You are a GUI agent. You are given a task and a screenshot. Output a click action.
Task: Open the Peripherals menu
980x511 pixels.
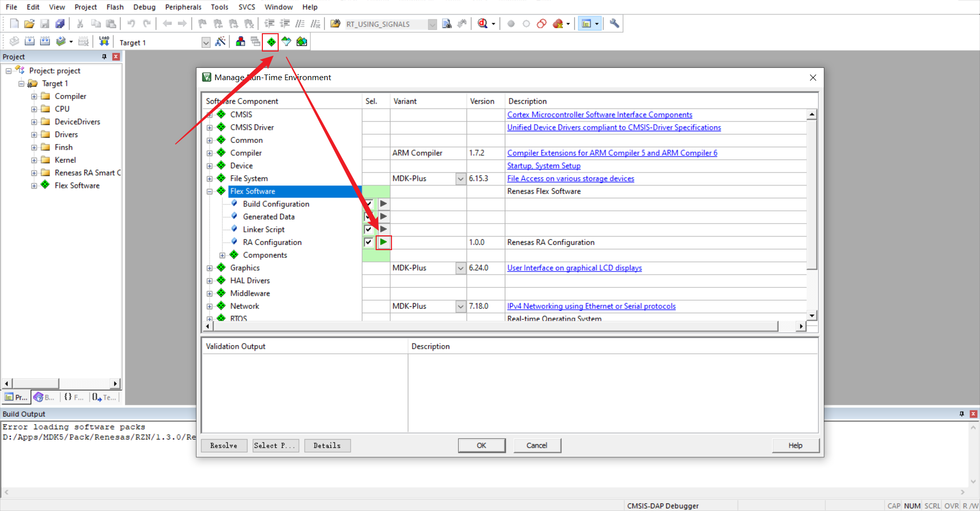point(183,7)
